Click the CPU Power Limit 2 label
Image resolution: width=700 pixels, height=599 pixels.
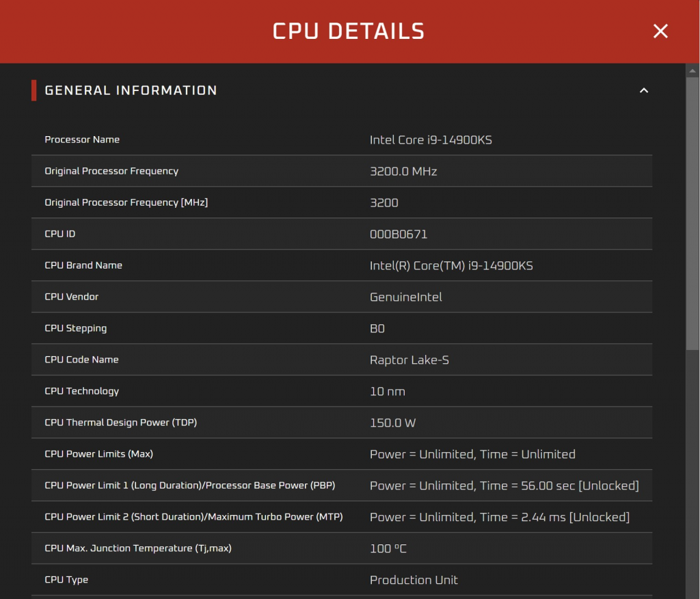click(193, 517)
